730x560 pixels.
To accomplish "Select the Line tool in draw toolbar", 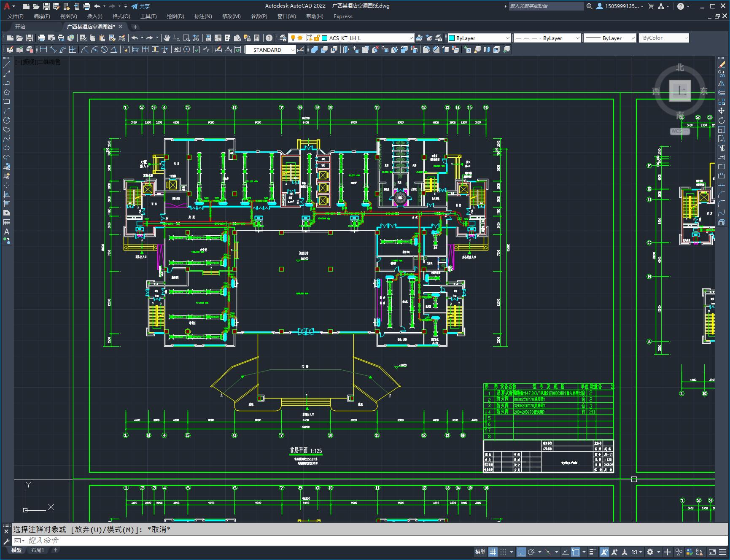I will (x=7, y=65).
